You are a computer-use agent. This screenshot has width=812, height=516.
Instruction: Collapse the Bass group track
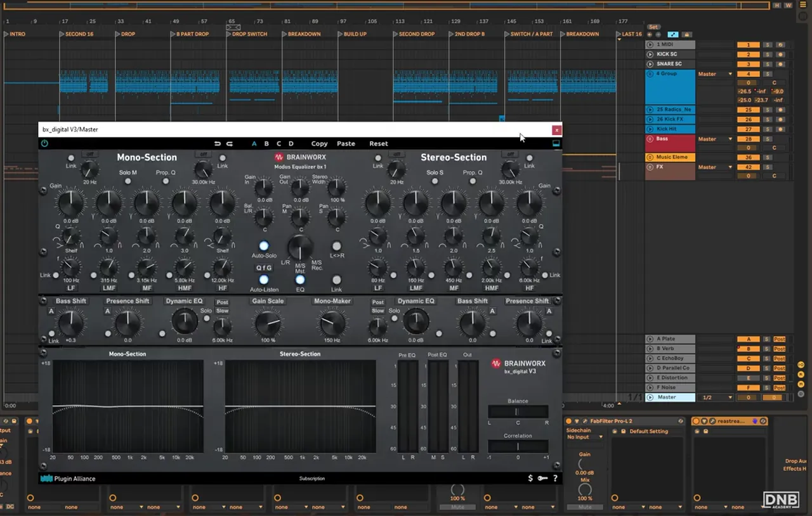coord(650,139)
